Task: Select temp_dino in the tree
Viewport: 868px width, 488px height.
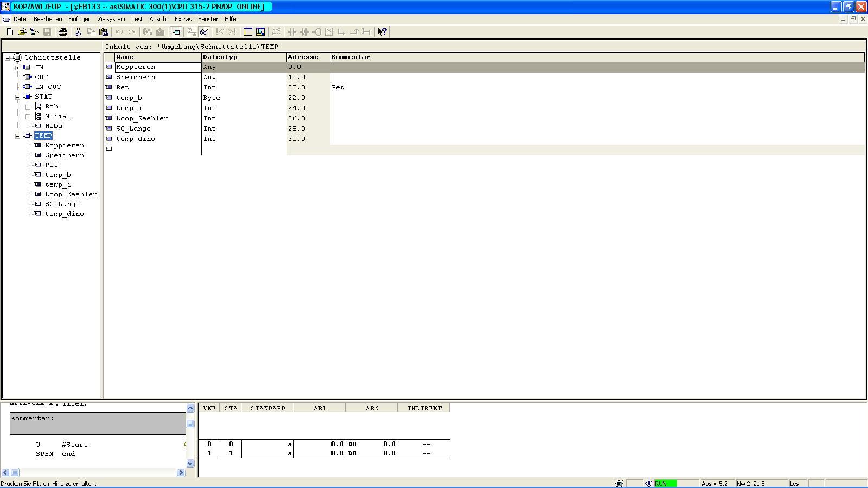Action: point(64,214)
